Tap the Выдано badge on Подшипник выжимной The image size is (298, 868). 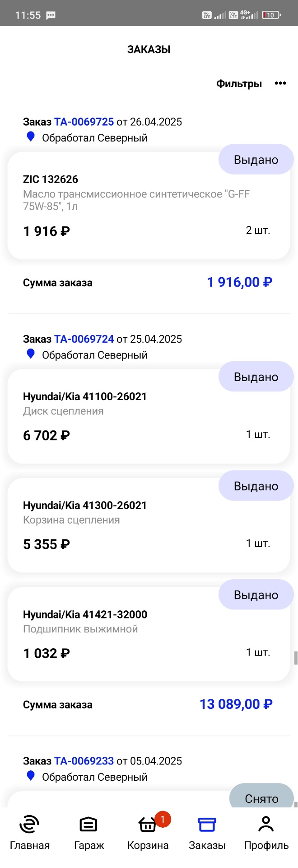[x=256, y=594]
